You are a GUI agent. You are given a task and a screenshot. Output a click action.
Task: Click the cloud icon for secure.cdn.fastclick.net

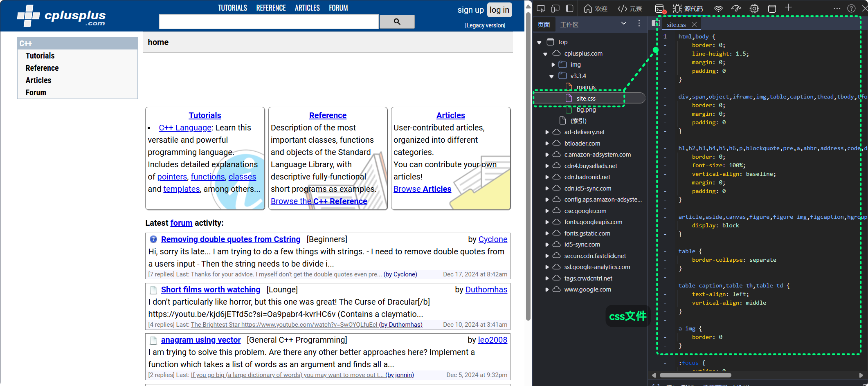556,256
